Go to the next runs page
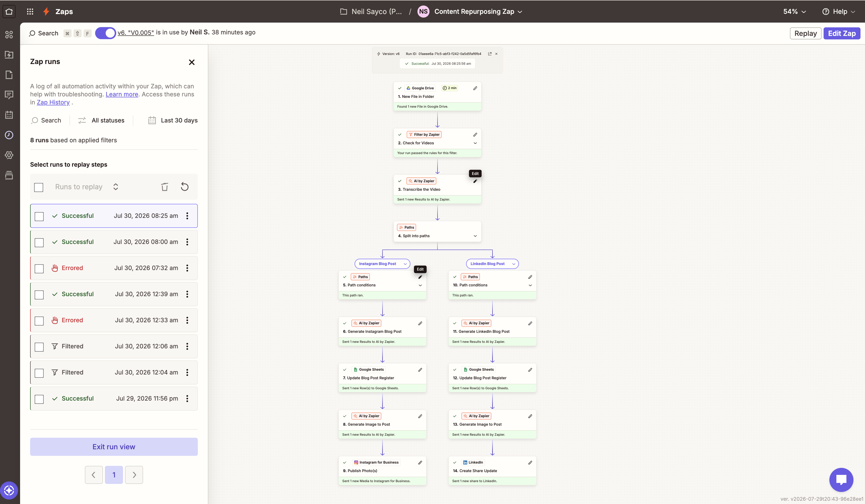The image size is (865, 504). pyautogui.click(x=134, y=475)
